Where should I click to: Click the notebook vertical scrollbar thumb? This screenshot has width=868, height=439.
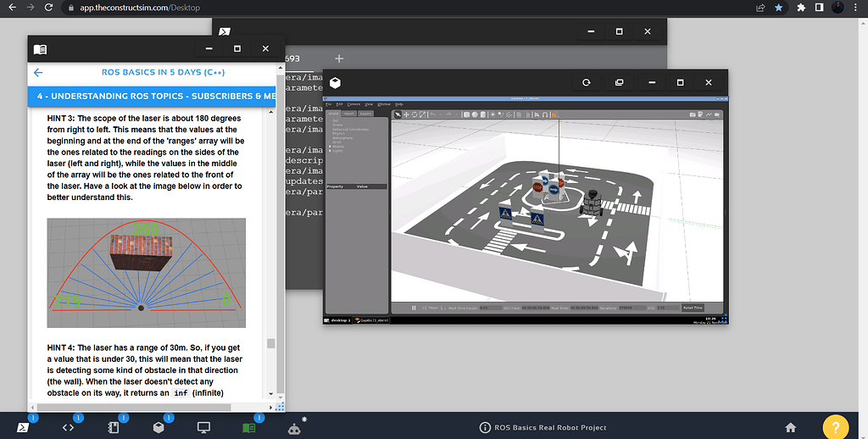270,343
